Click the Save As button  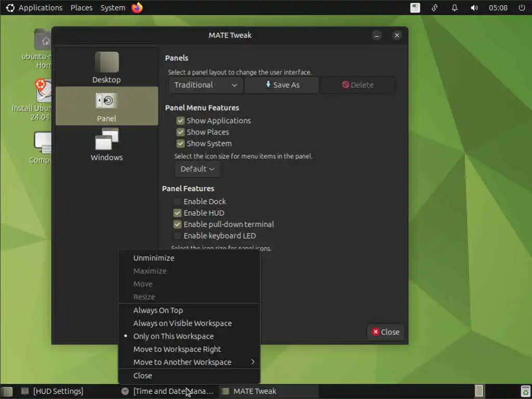point(282,85)
